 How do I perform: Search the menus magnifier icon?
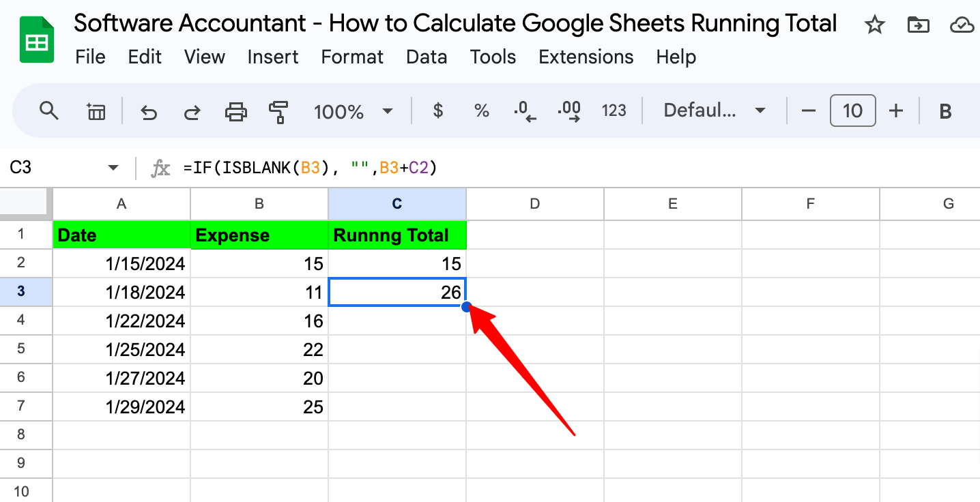(48, 110)
